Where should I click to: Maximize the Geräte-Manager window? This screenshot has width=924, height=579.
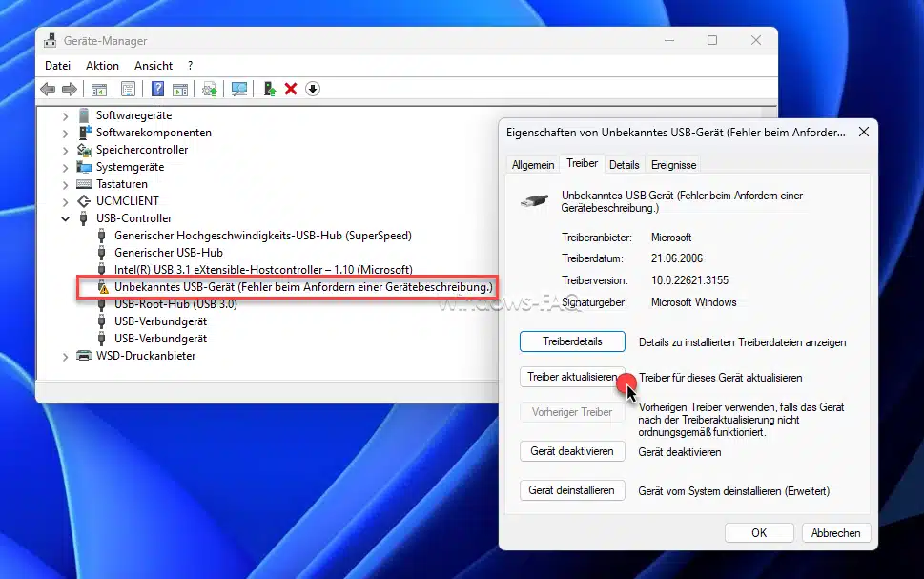(712, 40)
